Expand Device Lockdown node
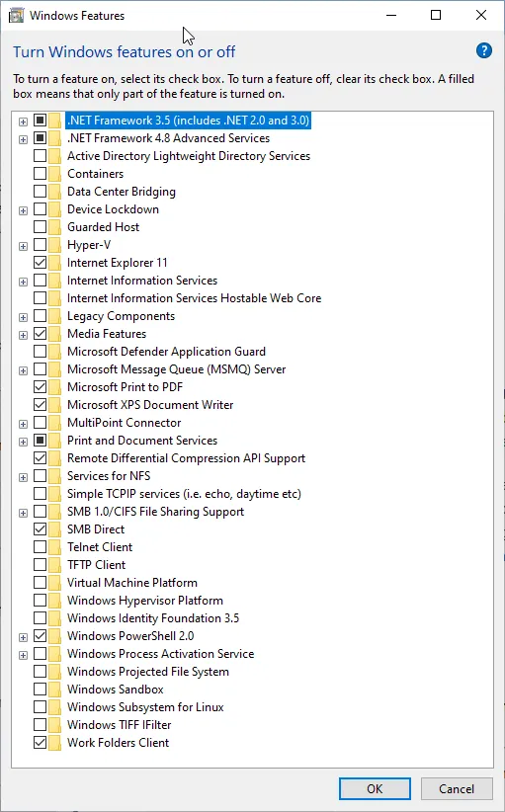This screenshot has height=812, width=505. click(23, 210)
